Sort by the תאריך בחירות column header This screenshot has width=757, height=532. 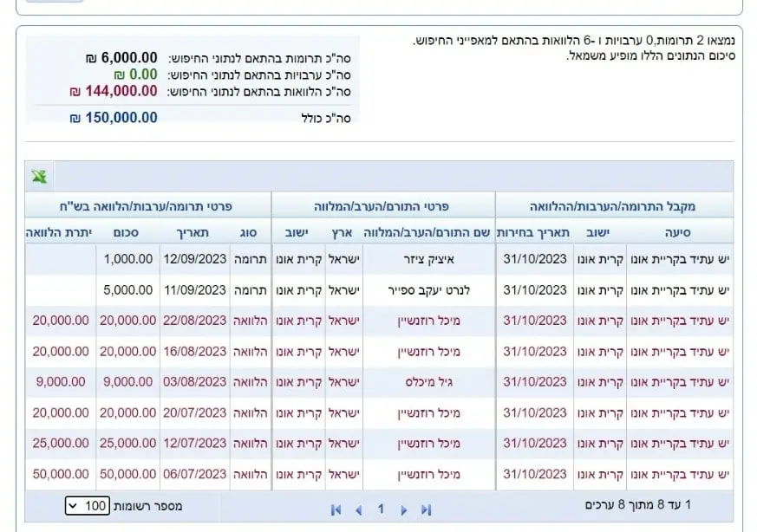(533, 232)
